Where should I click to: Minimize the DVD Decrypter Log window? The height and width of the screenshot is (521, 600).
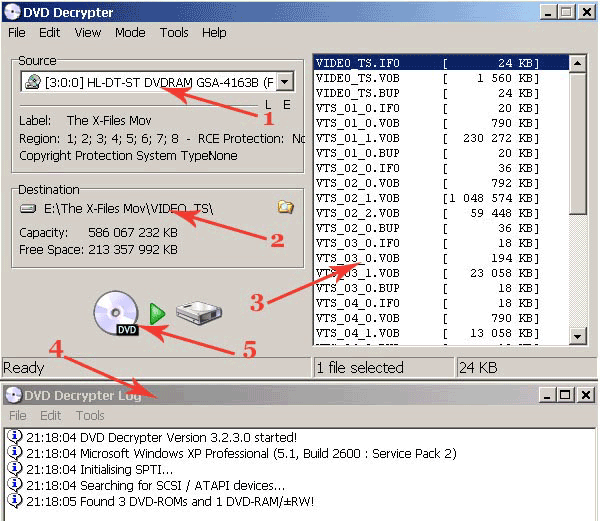click(547, 395)
